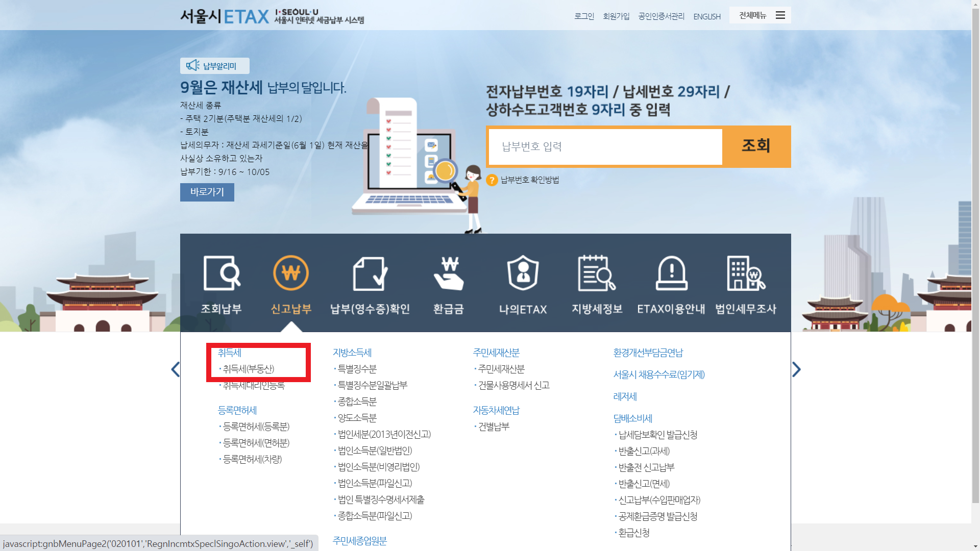Open 환경개선부담금연납 heading
Viewport: 980px width, 551px height.
point(648,353)
